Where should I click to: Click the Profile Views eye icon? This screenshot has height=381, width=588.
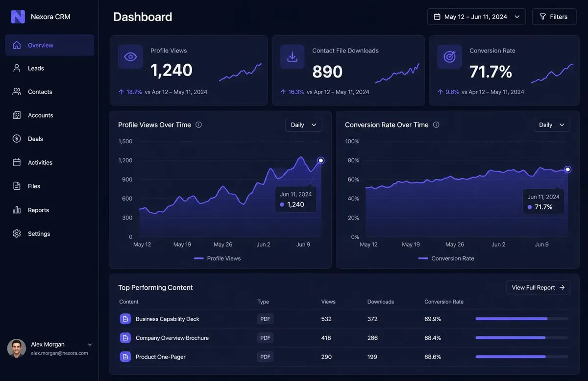click(x=130, y=57)
